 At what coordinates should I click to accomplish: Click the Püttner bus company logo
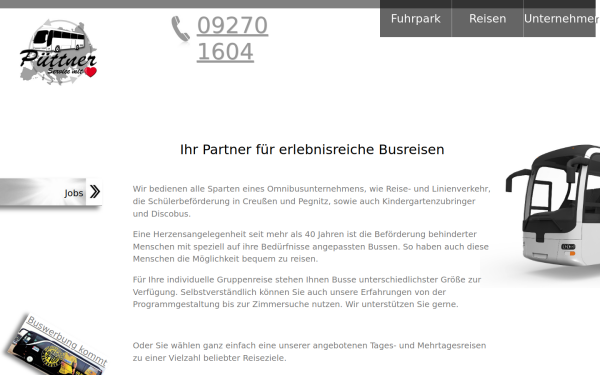(x=58, y=52)
